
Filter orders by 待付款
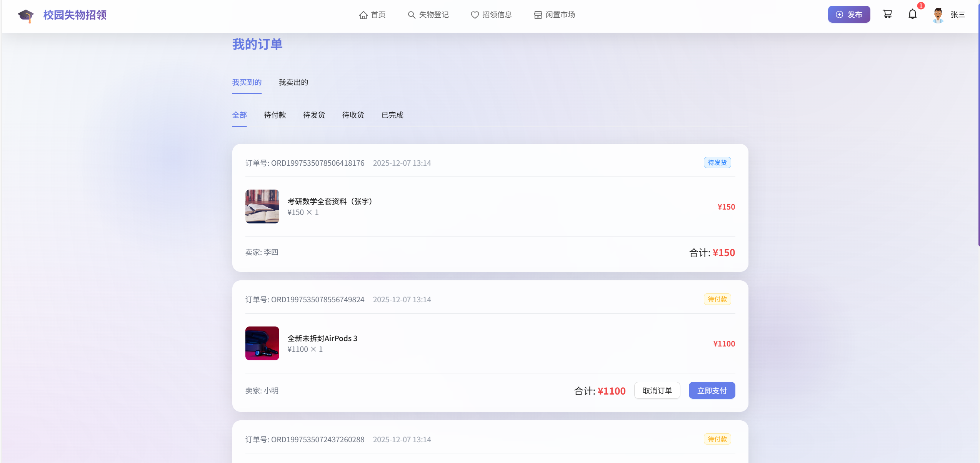tap(275, 115)
